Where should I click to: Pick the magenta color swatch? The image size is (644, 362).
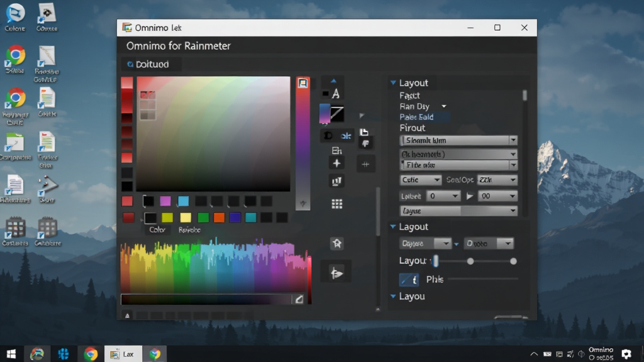pyautogui.click(x=165, y=200)
